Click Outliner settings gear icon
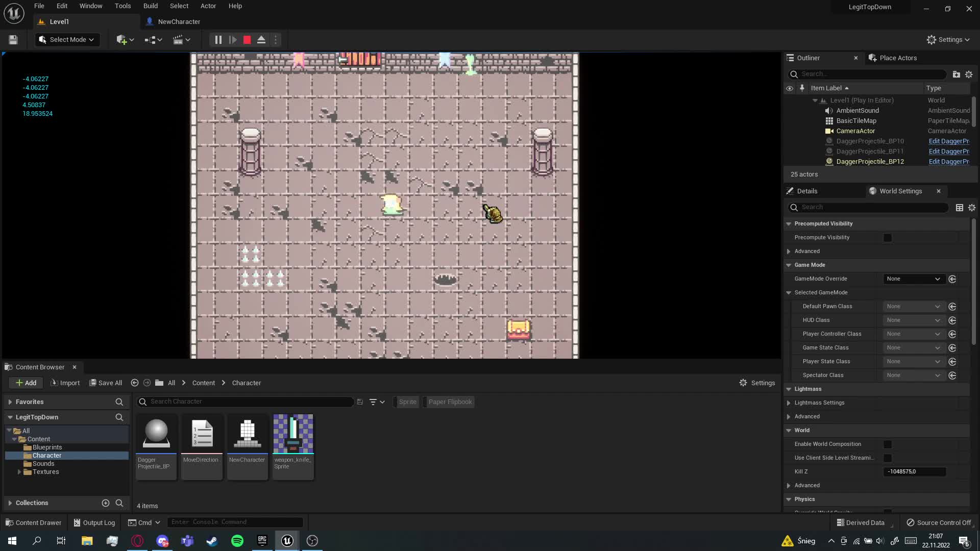980x551 pixels. pyautogui.click(x=969, y=74)
